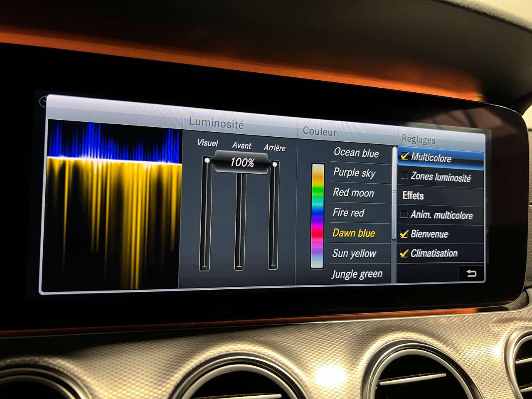Uncheck the Multicolore checkbox
The height and width of the screenshot is (399, 532).
click(404, 157)
